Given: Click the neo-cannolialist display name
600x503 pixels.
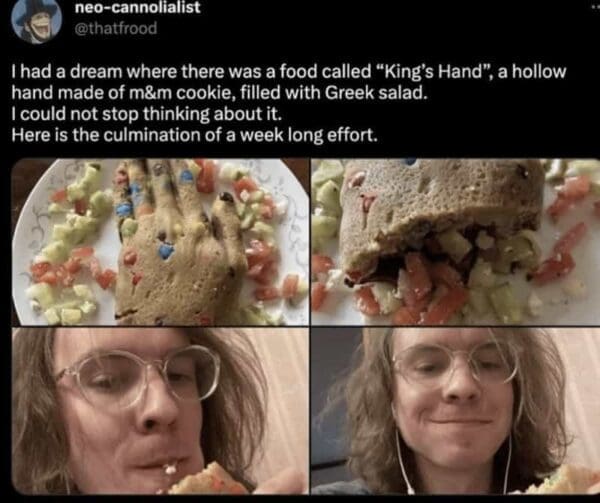Looking at the screenshot, I should click(x=137, y=8).
